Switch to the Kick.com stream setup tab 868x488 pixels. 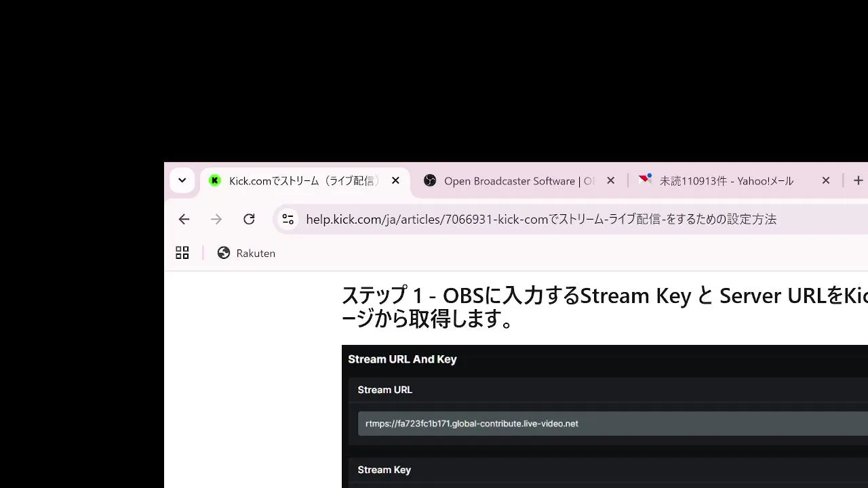(305, 181)
